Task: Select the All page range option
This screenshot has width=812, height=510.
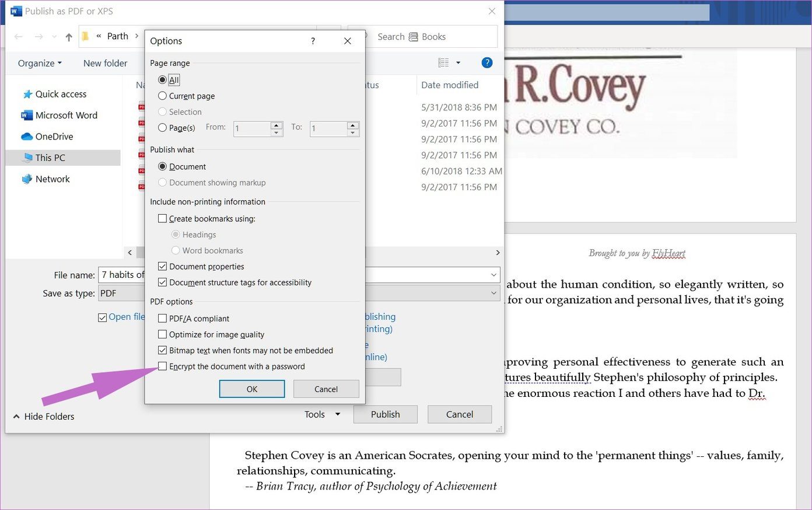Action: point(163,80)
